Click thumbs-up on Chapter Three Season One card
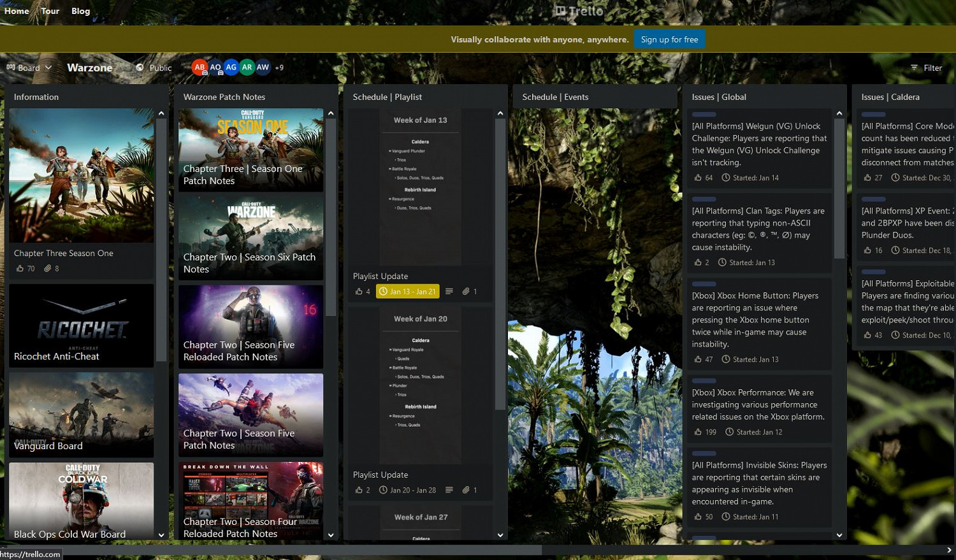 [20, 269]
